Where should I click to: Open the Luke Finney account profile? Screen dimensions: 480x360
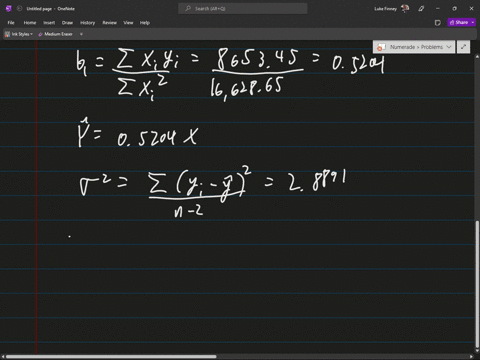click(x=391, y=9)
